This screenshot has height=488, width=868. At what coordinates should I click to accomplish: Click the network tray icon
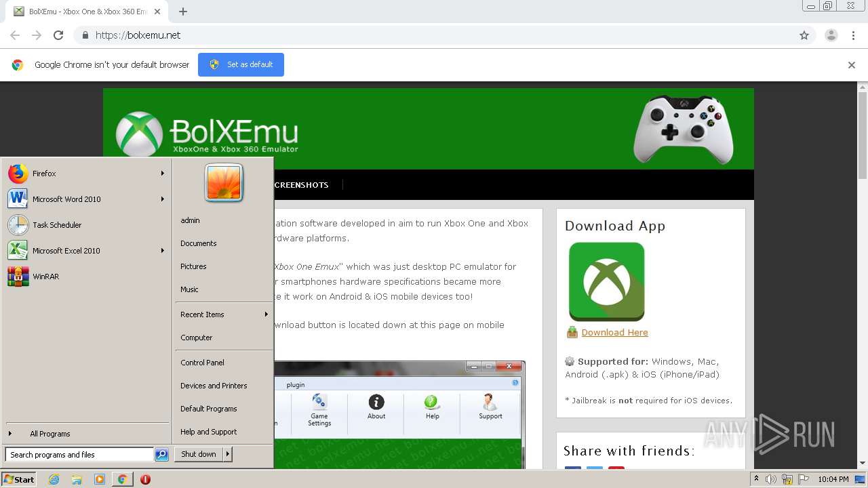(x=787, y=479)
